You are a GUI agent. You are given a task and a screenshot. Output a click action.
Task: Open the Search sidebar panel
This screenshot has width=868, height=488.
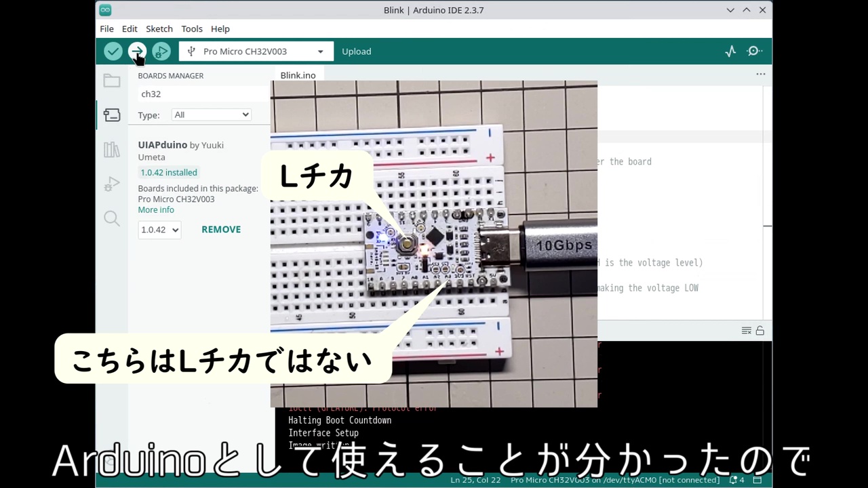tap(112, 218)
